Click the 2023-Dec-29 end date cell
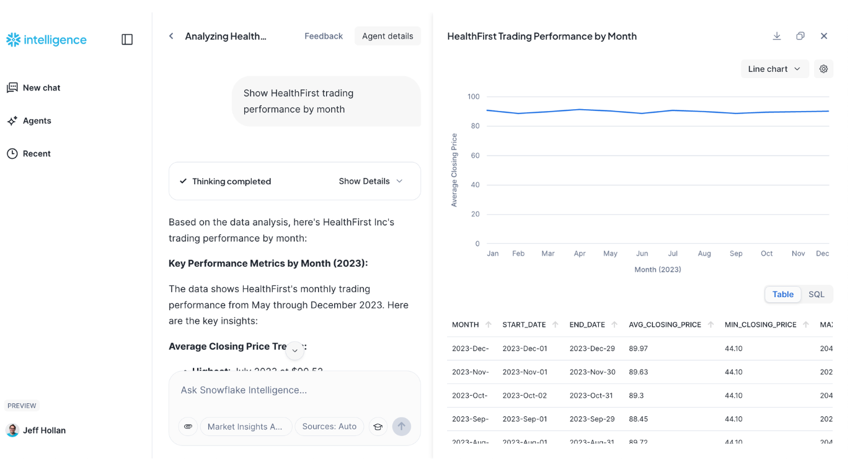868x469 pixels. pos(592,349)
